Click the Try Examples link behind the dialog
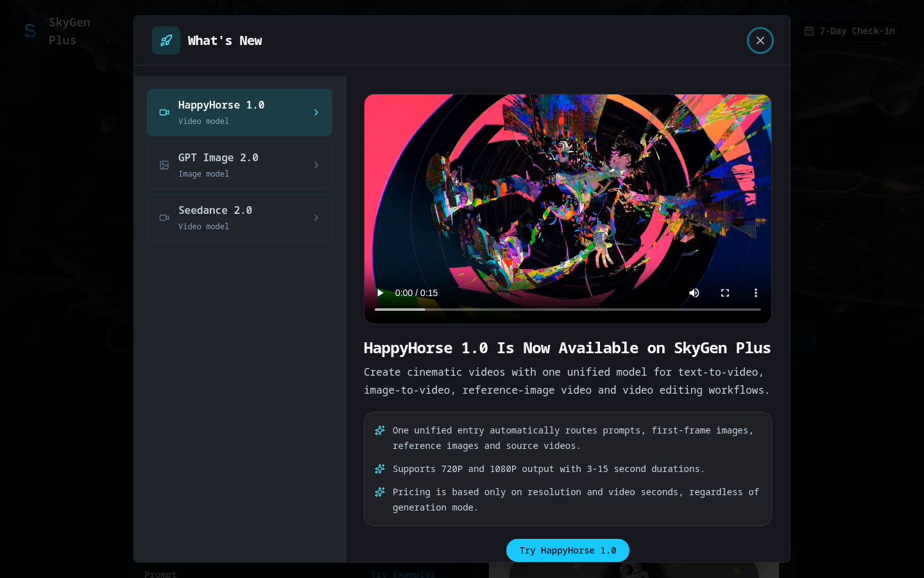Viewport: 924px width, 578px height. tap(403, 574)
